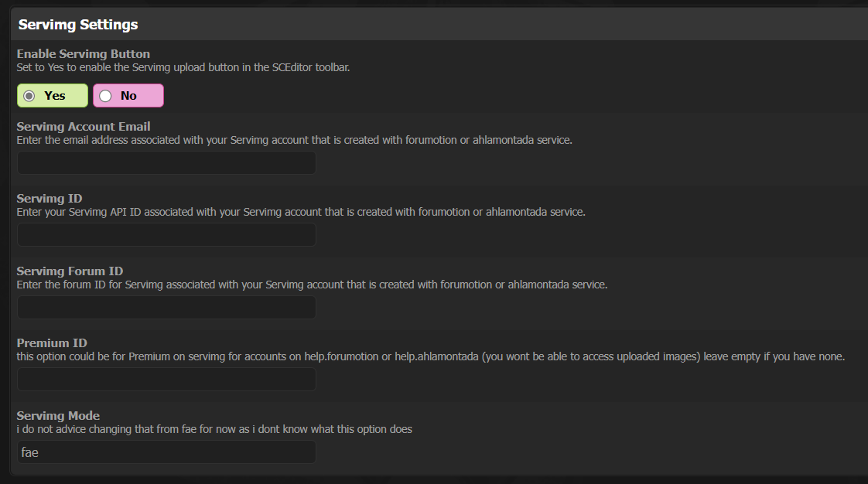Click the pink No label text

point(128,96)
